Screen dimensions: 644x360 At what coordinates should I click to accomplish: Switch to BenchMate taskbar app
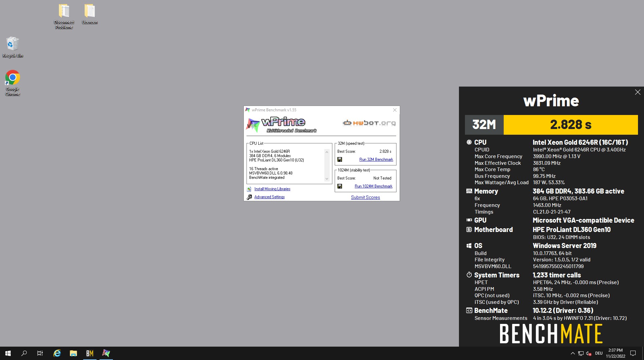coord(90,353)
